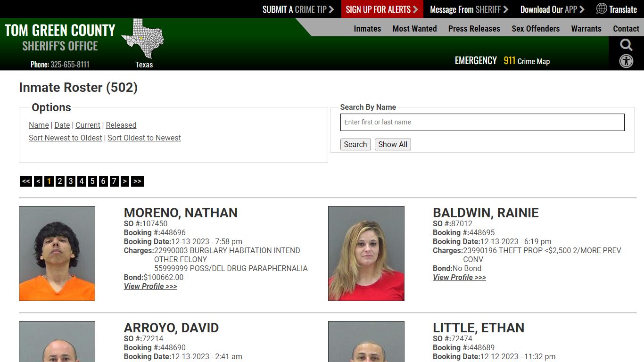Viewport: 644px width, 362px height.
Task: Open Submit a Crime Tip
Action: (x=298, y=9)
